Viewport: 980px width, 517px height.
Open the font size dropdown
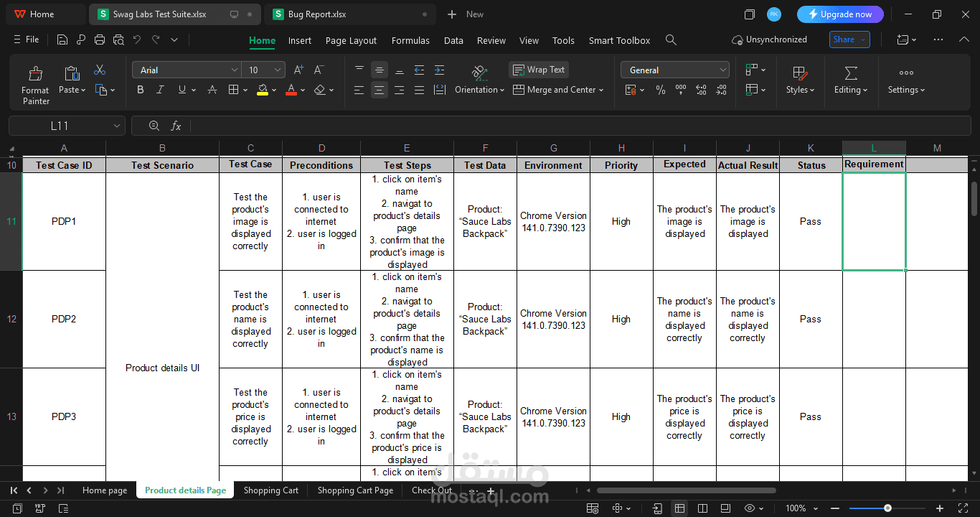tap(278, 70)
